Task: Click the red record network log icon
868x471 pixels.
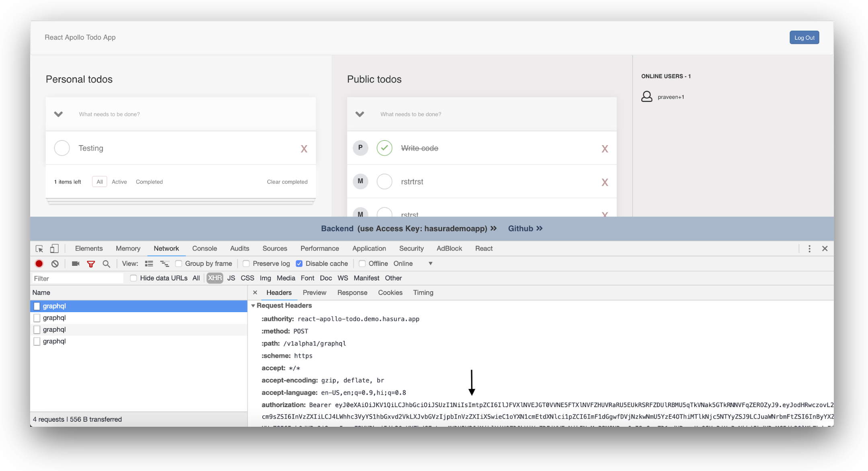Action: point(39,263)
